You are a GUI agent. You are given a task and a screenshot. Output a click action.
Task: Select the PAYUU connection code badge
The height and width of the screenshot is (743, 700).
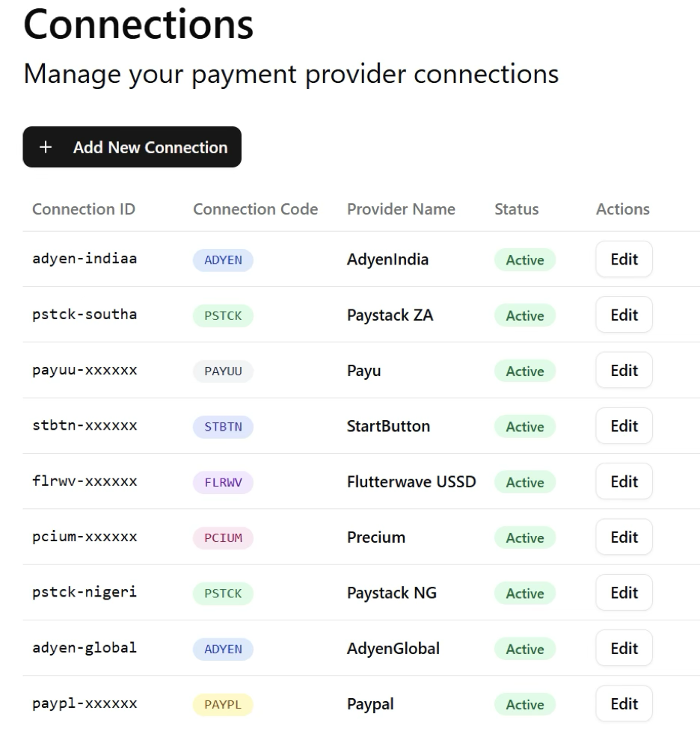pos(223,371)
